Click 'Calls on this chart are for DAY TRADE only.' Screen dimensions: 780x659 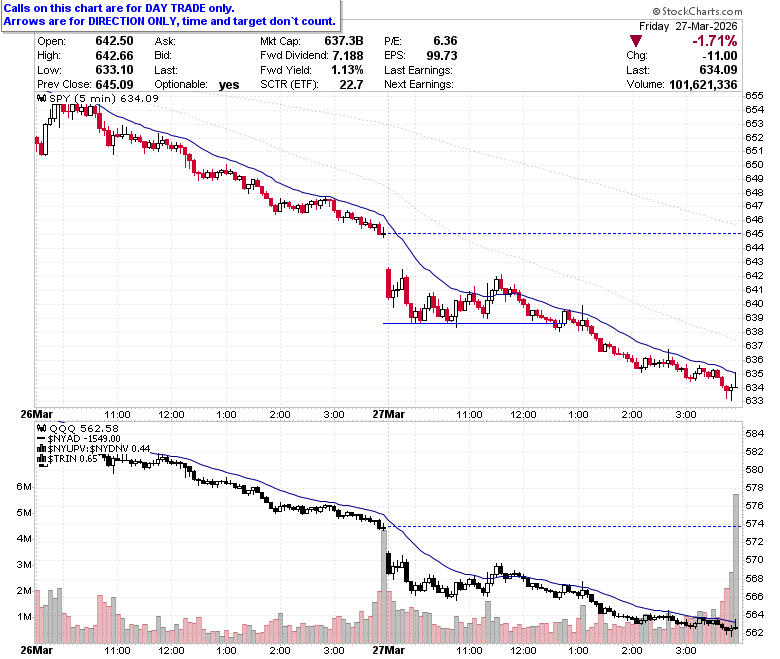coord(119,8)
